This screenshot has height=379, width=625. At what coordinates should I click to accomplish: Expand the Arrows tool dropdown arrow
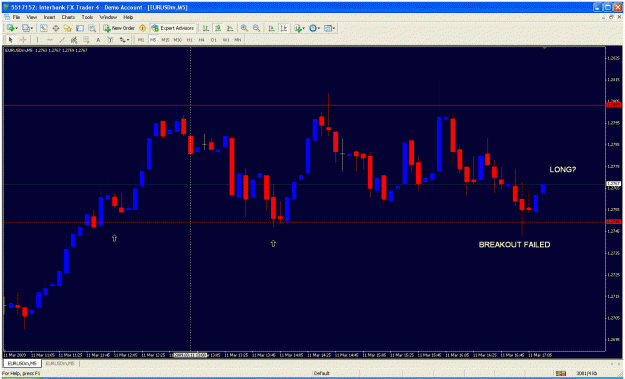pos(128,40)
